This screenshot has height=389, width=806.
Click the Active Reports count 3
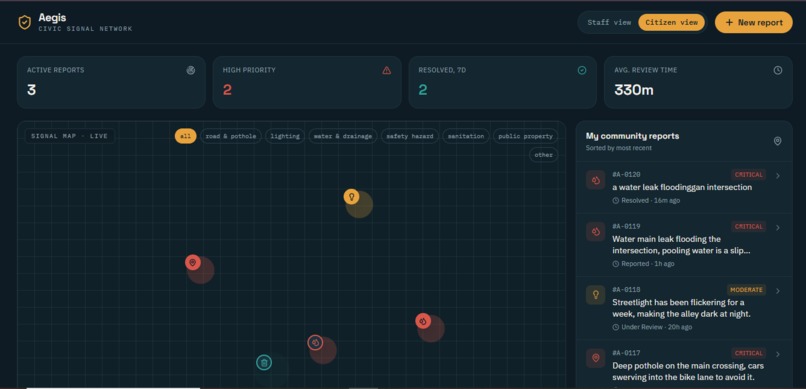tap(31, 90)
